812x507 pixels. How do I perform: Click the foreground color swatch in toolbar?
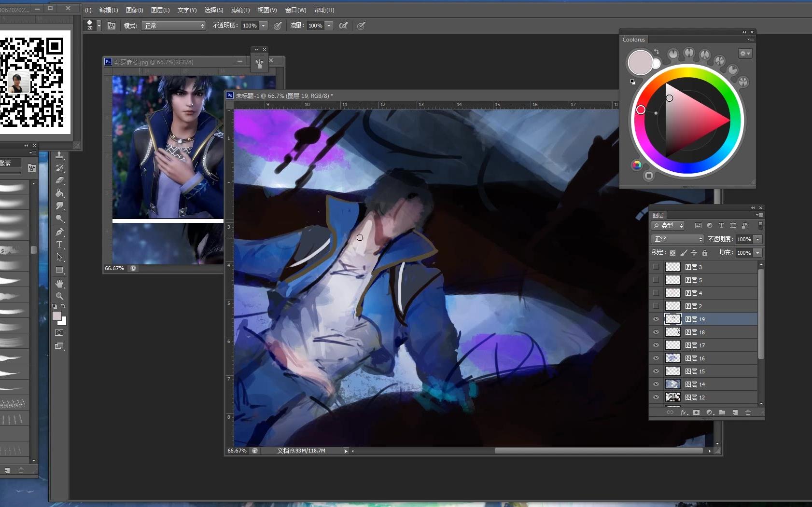pos(57,316)
